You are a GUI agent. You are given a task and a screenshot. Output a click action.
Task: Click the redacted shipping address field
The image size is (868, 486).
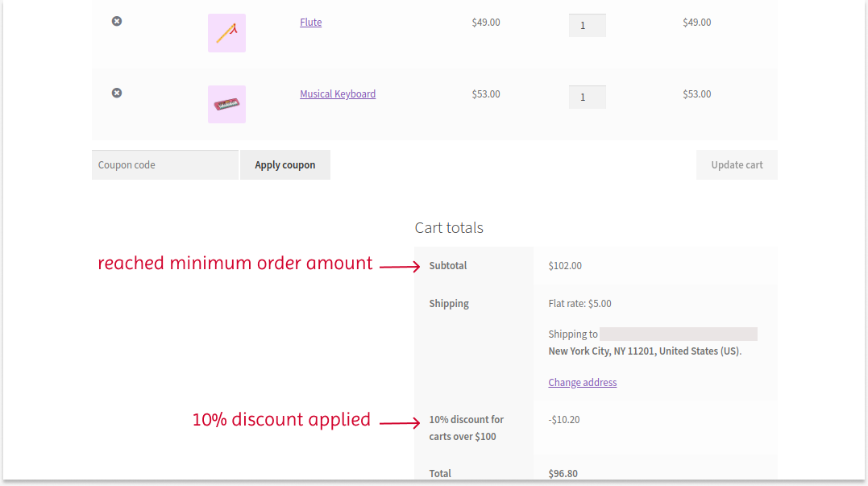tap(678, 333)
